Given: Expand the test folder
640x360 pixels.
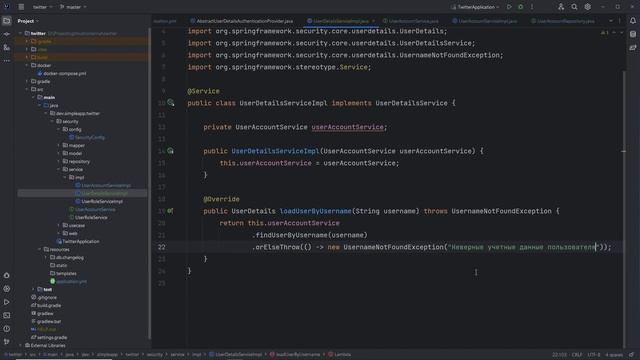Looking at the screenshot, I should tap(33, 289).
